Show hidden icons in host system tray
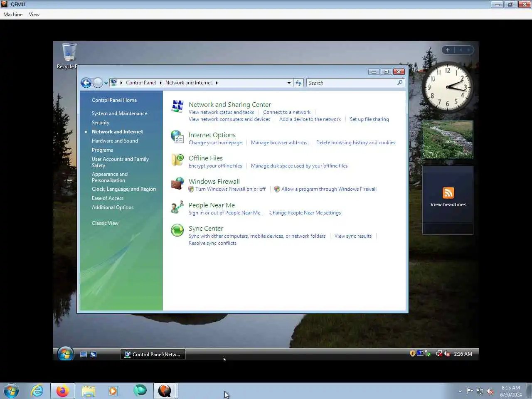 [460, 391]
